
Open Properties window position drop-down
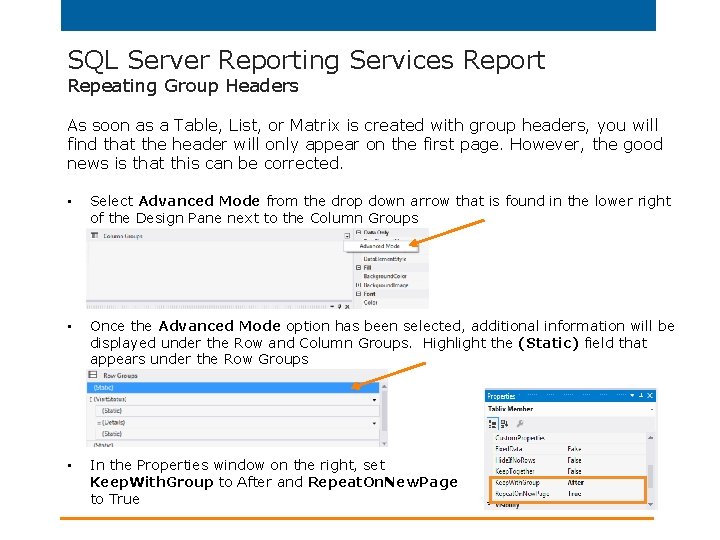point(632,395)
